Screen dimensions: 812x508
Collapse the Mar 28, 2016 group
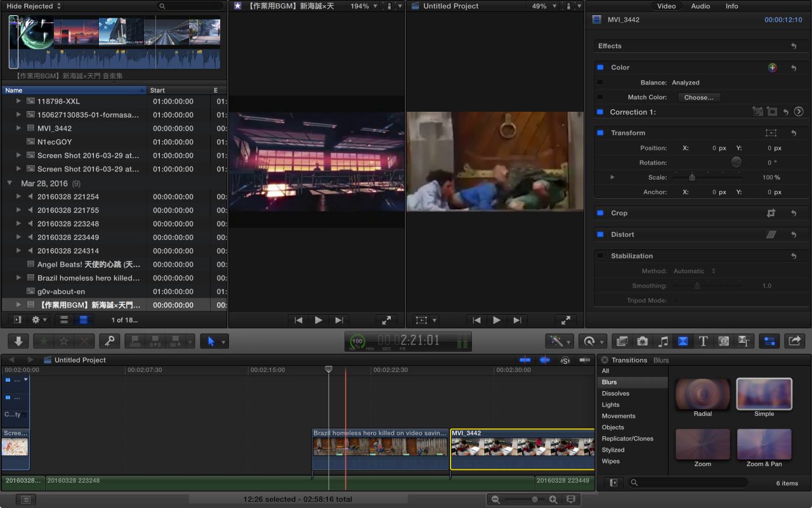(10, 183)
